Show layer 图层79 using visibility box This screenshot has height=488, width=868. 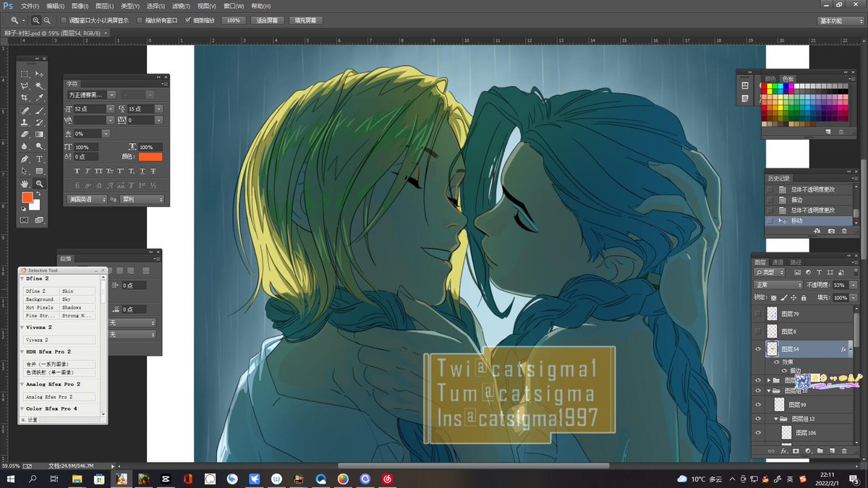(758, 314)
